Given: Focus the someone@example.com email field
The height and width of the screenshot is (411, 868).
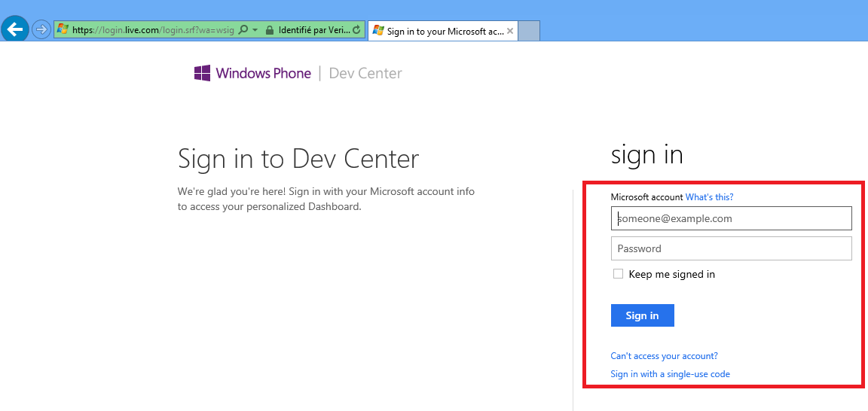Looking at the screenshot, I should (x=732, y=218).
